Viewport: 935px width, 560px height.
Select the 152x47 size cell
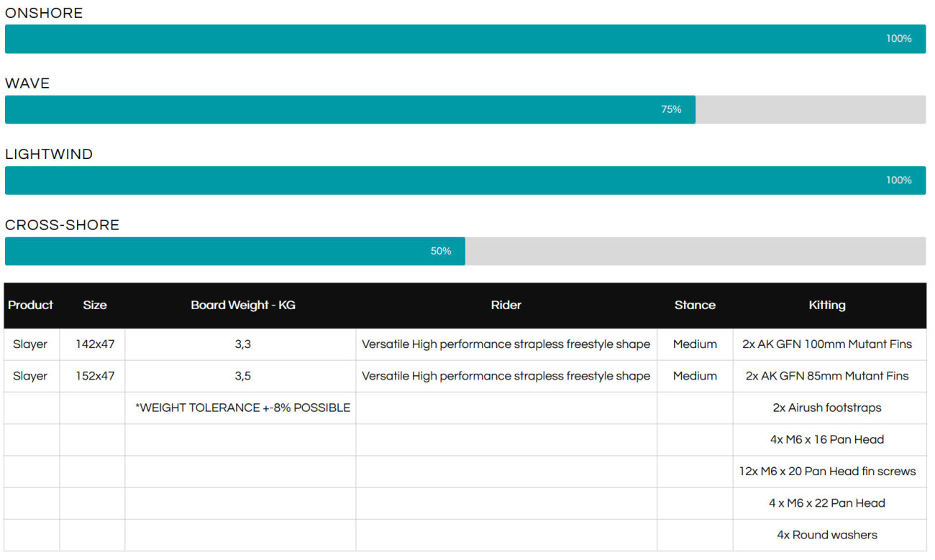(x=95, y=376)
